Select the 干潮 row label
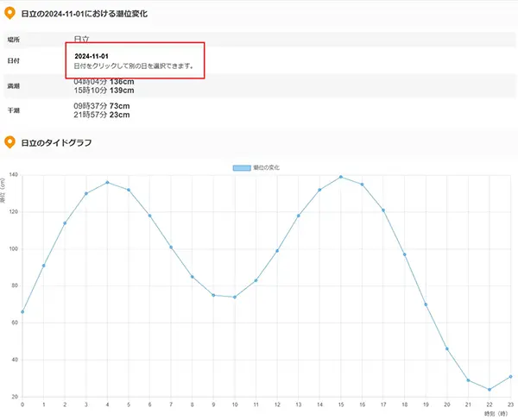The width and height of the screenshot is (518, 420). click(x=13, y=110)
